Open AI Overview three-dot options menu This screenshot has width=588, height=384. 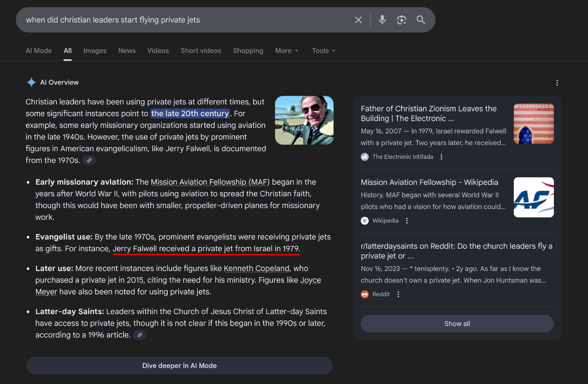557,83
